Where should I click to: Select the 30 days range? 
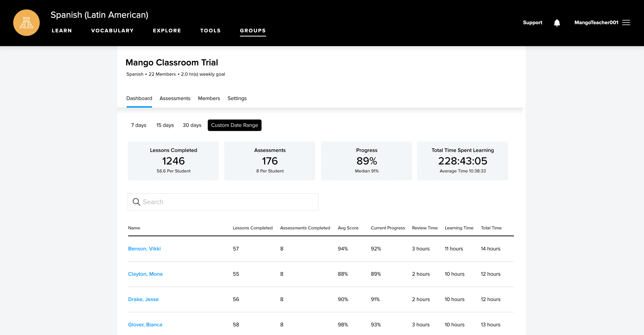[x=192, y=125]
